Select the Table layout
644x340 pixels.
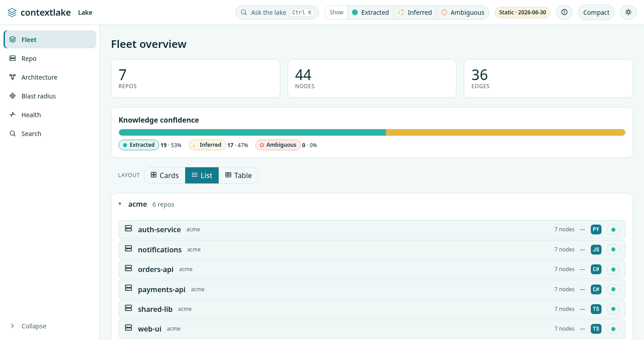click(x=238, y=175)
